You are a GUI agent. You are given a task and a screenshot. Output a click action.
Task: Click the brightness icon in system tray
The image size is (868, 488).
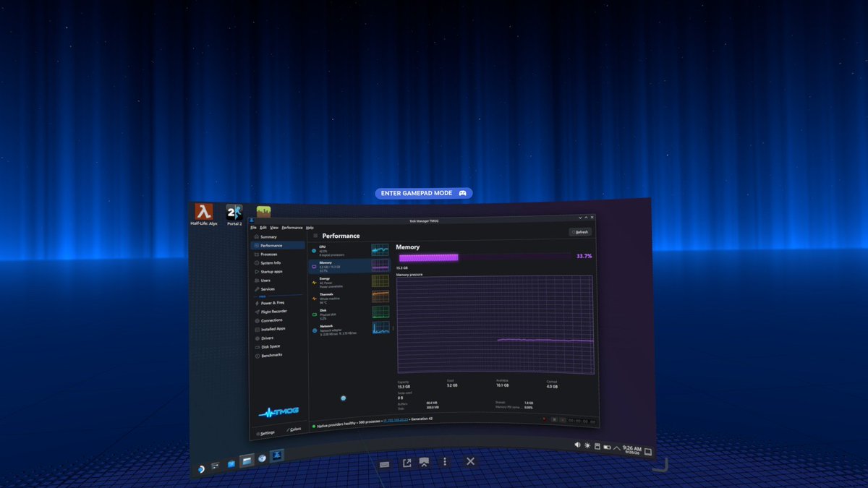pyautogui.click(x=587, y=445)
